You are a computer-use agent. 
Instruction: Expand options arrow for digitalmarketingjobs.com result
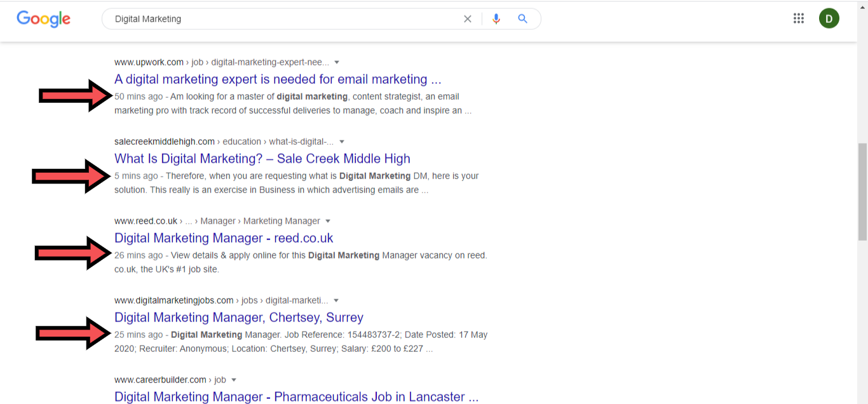[336, 300]
